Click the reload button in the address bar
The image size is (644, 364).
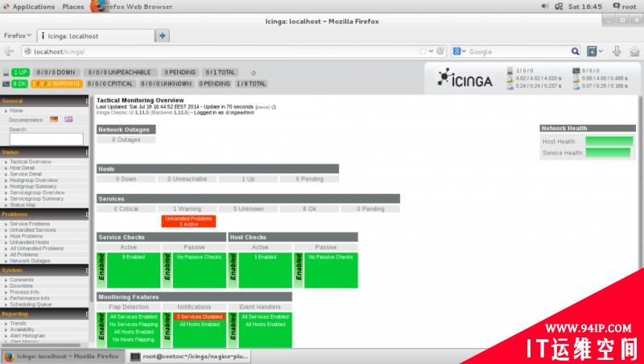[x=440, y=52]
